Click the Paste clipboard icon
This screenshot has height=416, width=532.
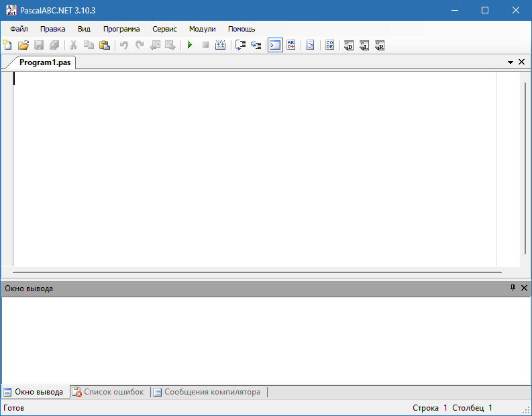pyautogui.click(x=105, y=45)
